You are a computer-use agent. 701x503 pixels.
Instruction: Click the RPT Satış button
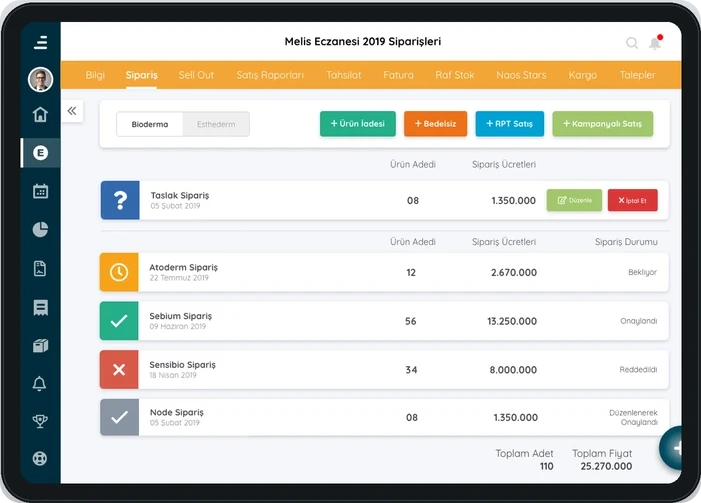[x=510, y=124]
